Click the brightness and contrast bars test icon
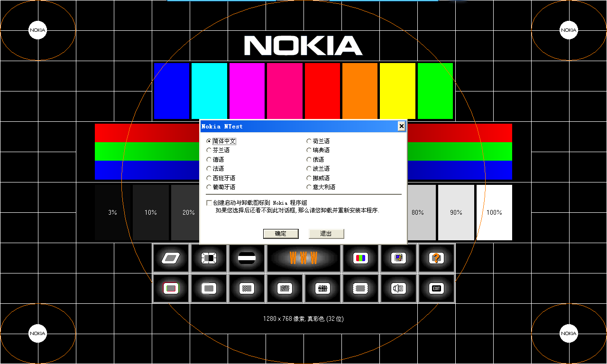This screenshot has height=364, width=607. (x=247, y=258)
